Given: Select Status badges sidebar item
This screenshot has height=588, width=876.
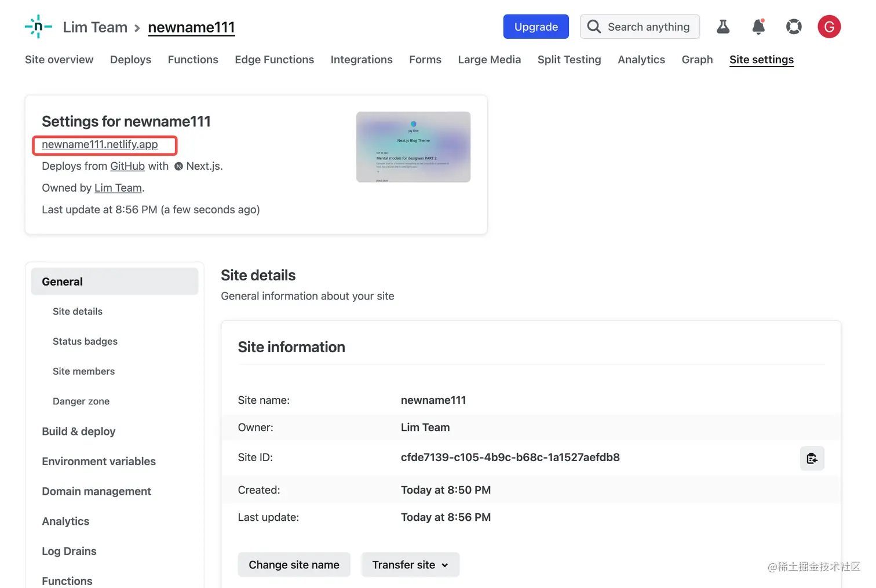Looking at the screenshot, I should click(x=85, y=342).
